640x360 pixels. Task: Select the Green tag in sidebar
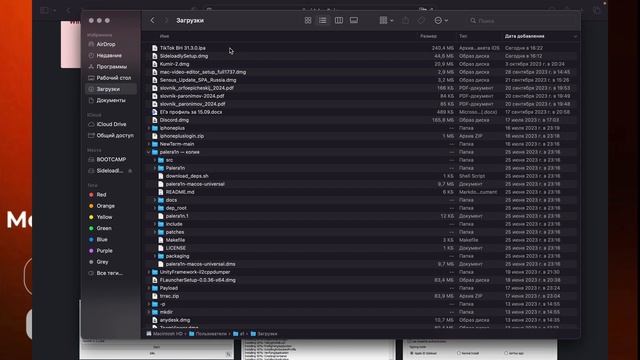(x=104, y=228)
